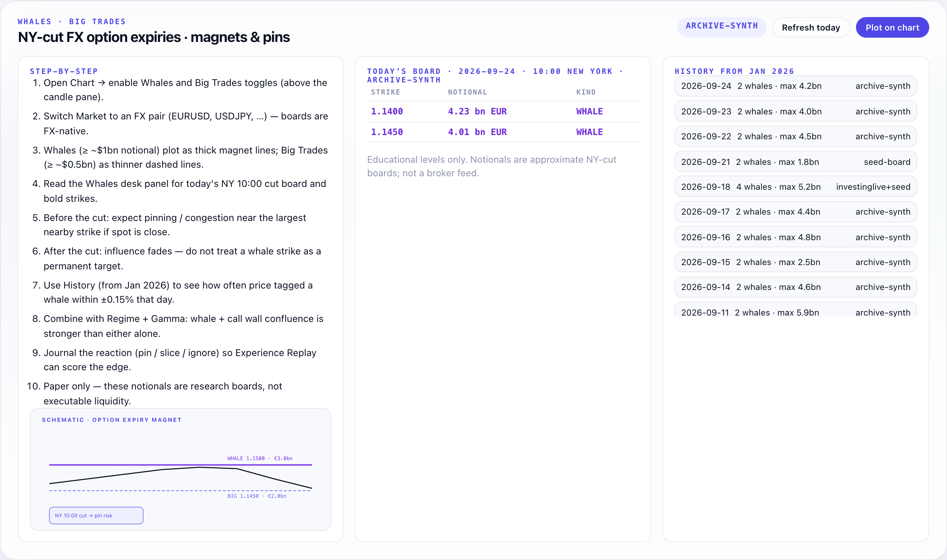Click WHALE kind in 1.1450 row
This screenshot has width=947, height=560.
(x=589, y=132)
